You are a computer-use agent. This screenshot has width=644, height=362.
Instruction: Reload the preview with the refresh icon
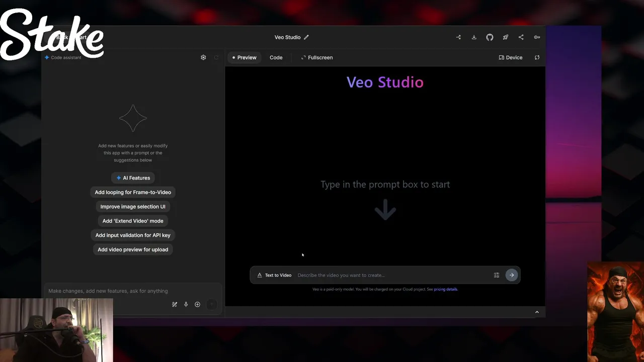537,57
